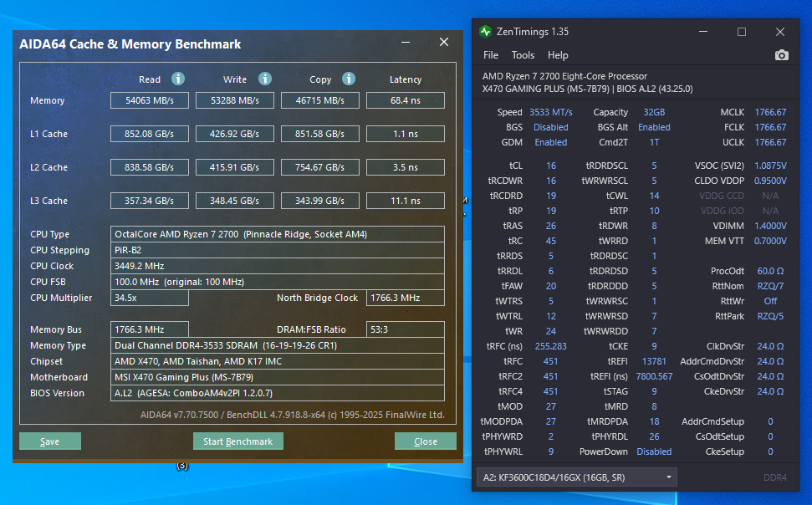Click the BGS value Disabled
This screenshot has width=812, height=505.
[x=551, y=127]
